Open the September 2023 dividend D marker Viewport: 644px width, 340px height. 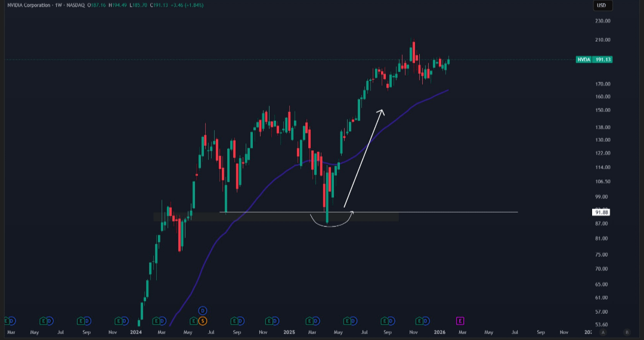tap(87, 321)
